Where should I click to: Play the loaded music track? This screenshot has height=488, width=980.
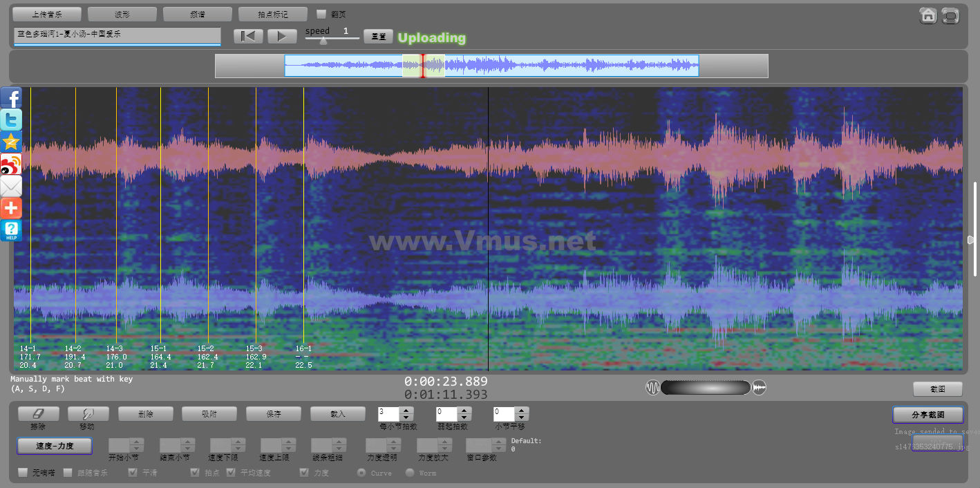click(282, 37)
